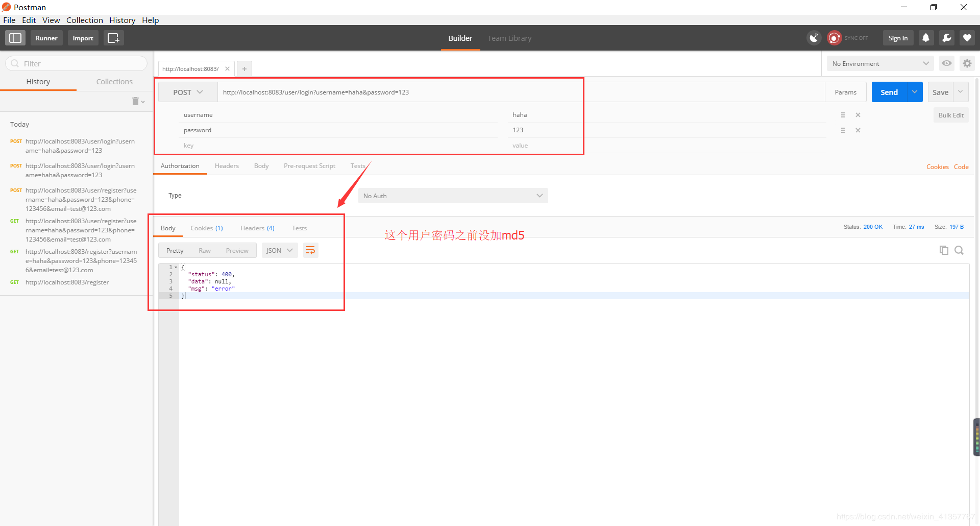This screenshot has height=526, width=980.
Task: Open the JSON format dropdown
Action: (280, 250)
